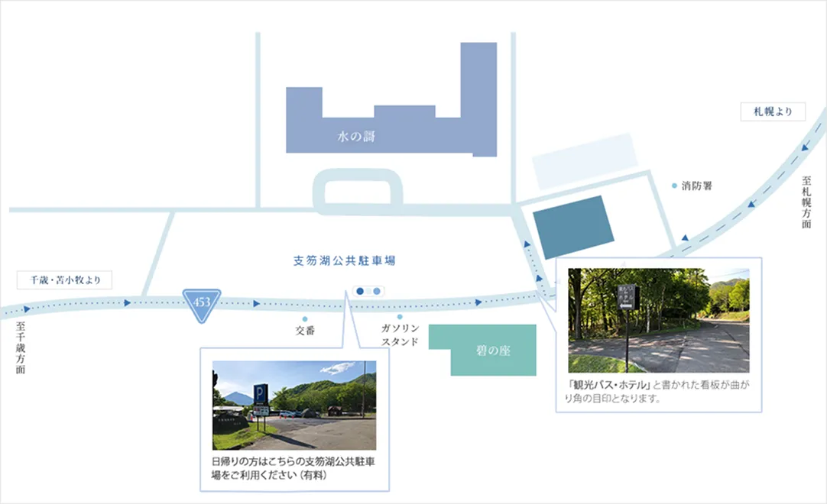The width and height of the screenshot is (827, 504).
Task: Click the 日帰りの方は parking caption text
Action: tap(294, 468)
